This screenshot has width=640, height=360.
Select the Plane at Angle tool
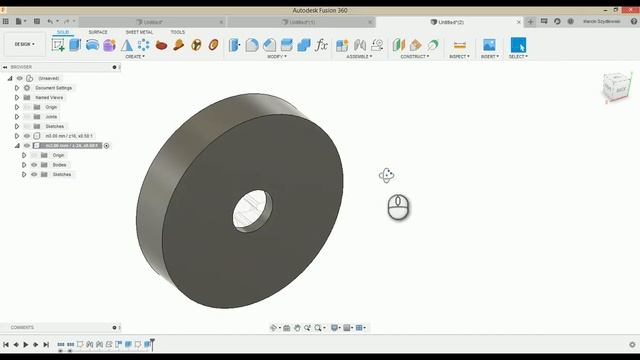click(416, 45)
